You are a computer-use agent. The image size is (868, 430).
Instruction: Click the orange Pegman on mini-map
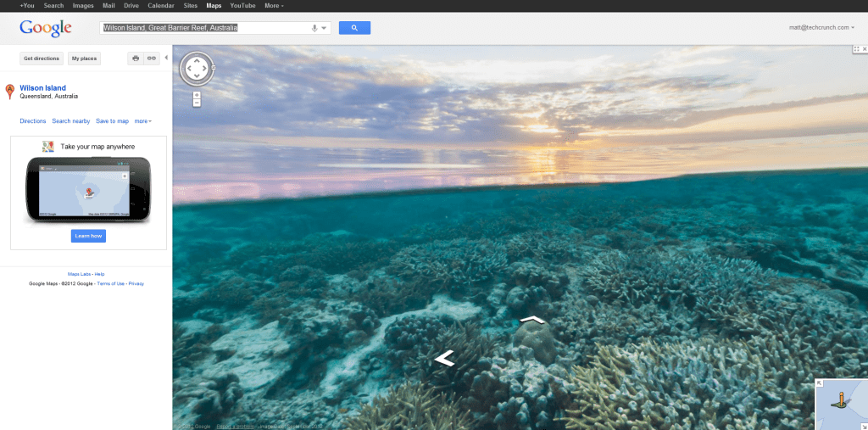pos(841,400)
